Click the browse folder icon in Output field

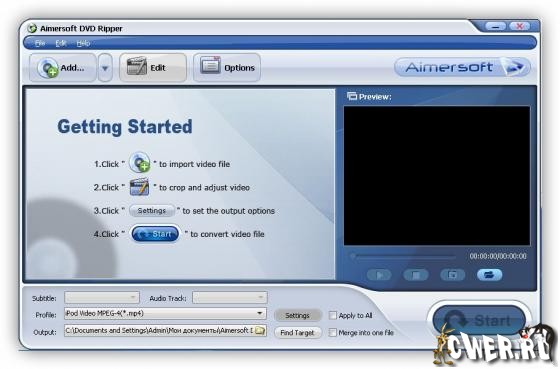pyautogui.click(x=260, y=330)
